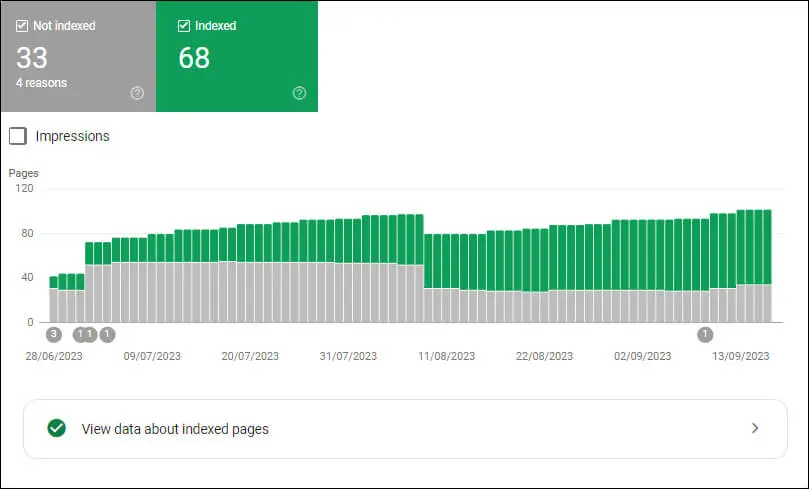Click annotation marker near 13/09/2023
This screenshot has height=489, width=809.
click(705, 334)
